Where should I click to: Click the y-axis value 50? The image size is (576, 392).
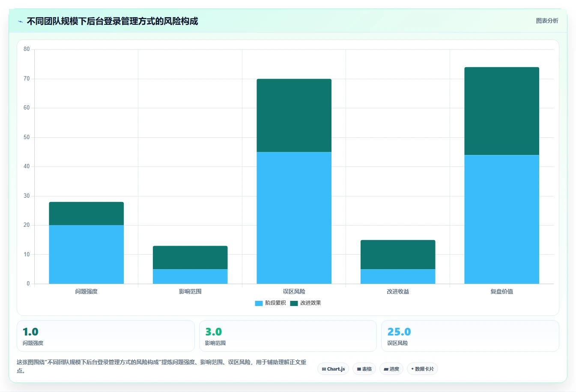(x=27, y=137)
